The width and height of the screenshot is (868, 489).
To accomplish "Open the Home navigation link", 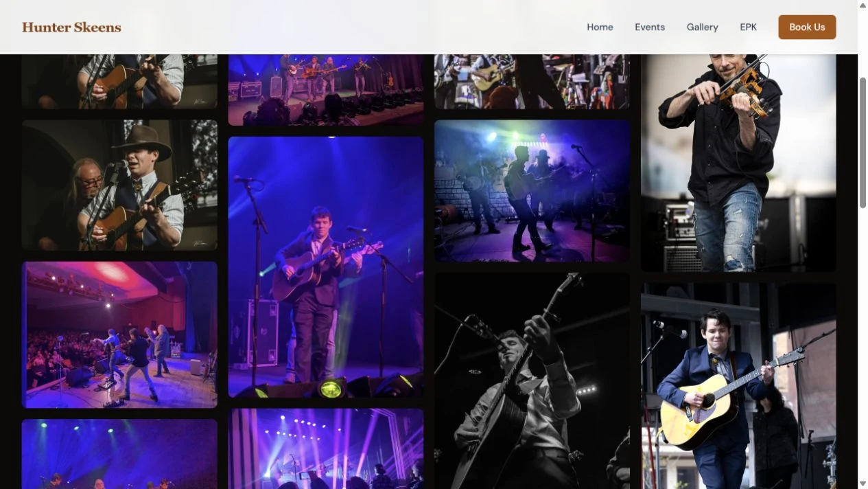I will 600,27.
